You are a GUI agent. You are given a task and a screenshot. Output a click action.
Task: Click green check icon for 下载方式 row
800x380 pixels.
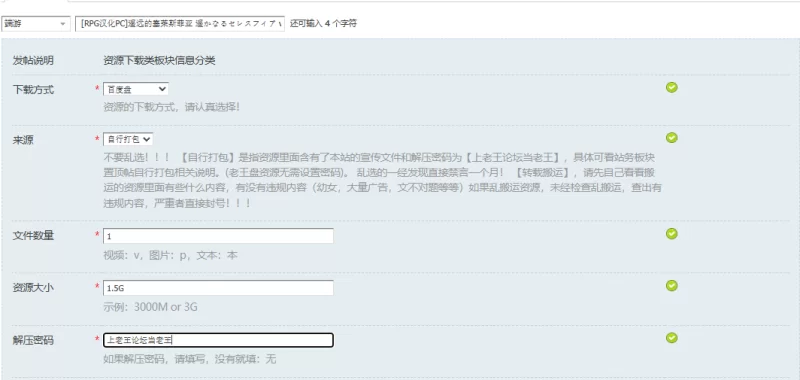pos(672,88)
